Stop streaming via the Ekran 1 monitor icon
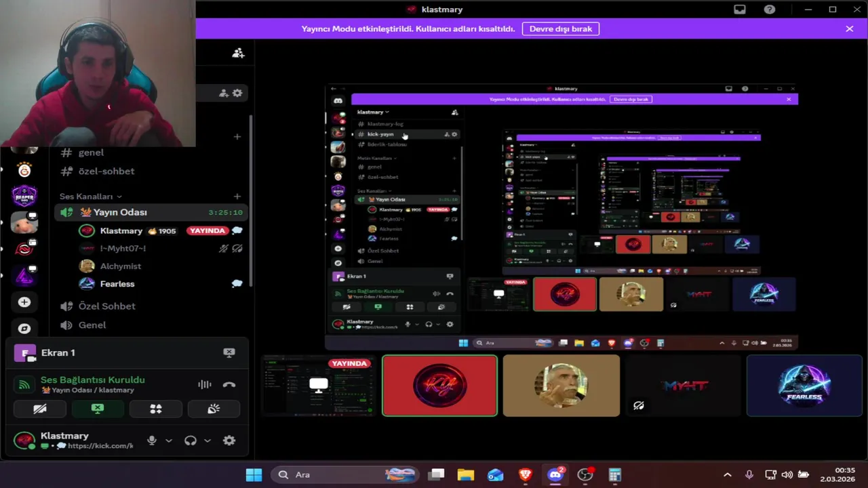 point(229,352)
